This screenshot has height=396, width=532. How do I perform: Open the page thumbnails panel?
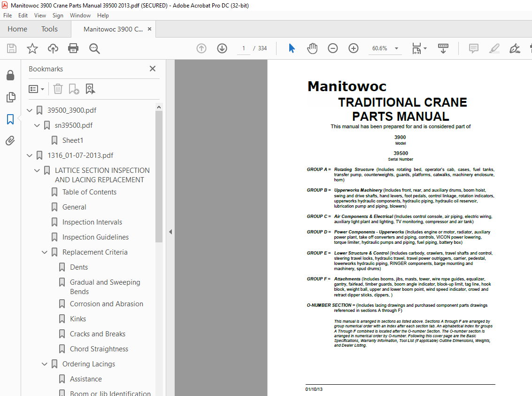[x=10, y=97]
